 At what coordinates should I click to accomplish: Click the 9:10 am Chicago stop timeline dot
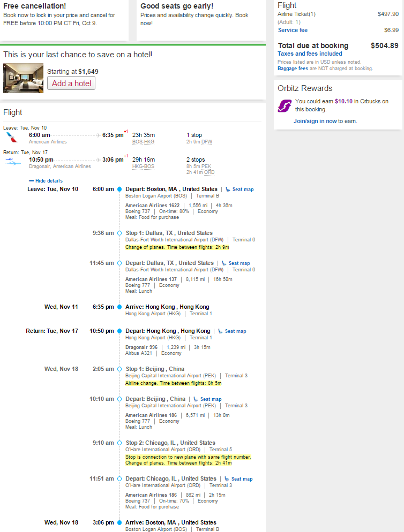pos(119,443)
